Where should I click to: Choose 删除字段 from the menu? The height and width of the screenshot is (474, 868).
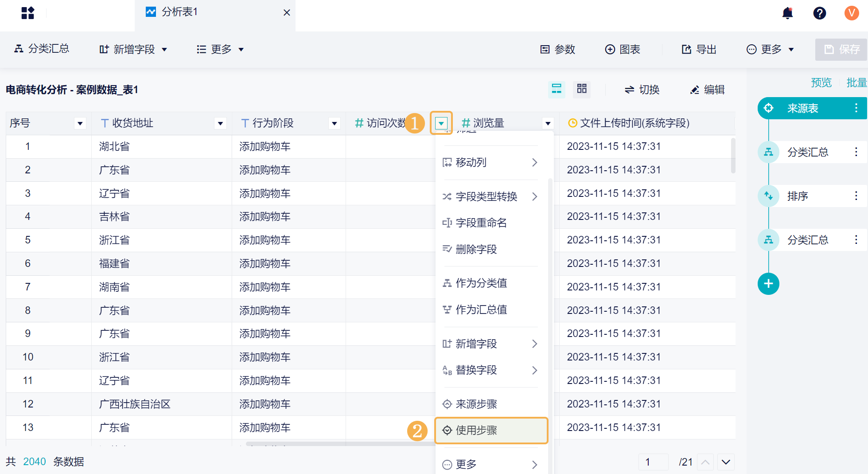(x=490, y=249)
